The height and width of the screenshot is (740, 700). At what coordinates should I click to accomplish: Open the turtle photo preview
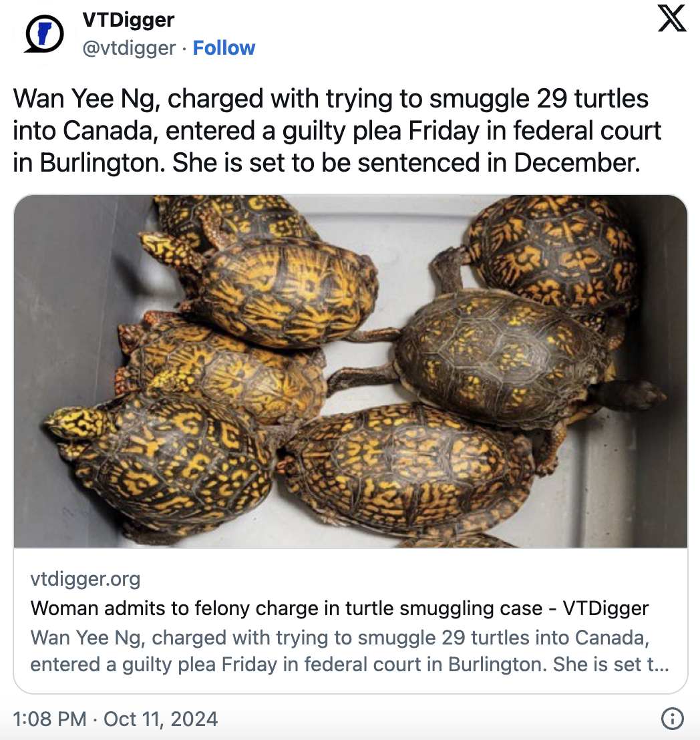tap(350, 371)
